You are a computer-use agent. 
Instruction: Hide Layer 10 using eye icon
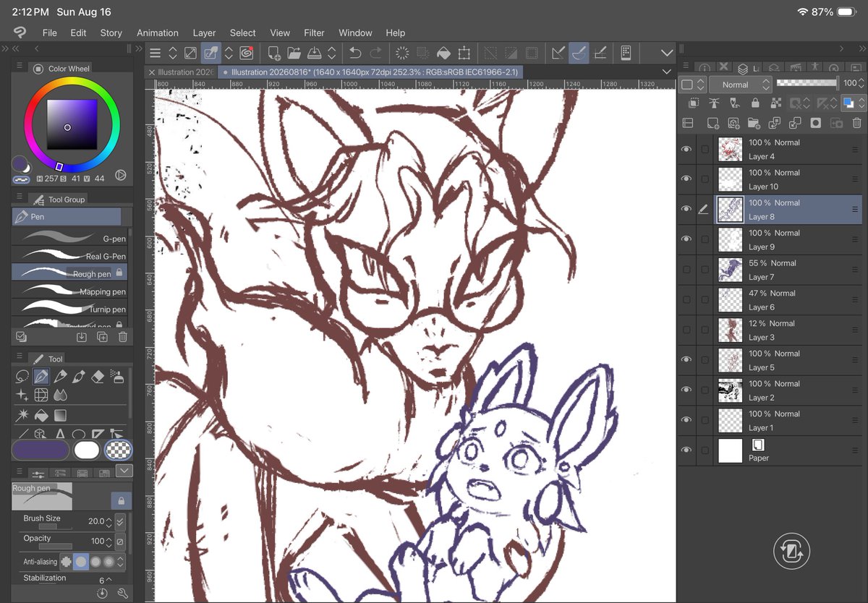[x=686, y=179]
